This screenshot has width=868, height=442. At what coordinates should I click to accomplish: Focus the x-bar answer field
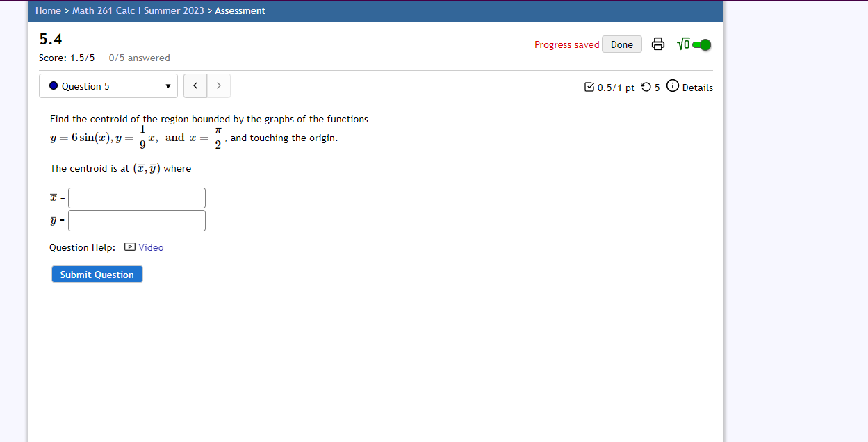137,198
